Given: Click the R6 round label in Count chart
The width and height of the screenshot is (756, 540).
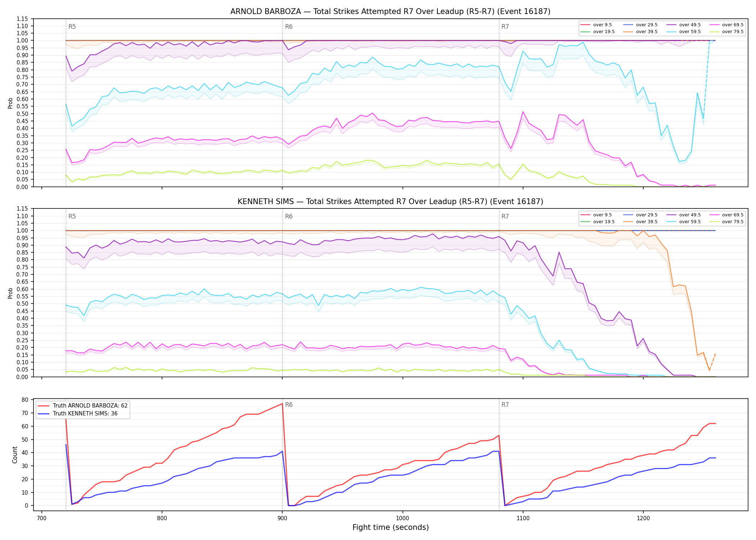Looking at the screenshot, I should [x=289, y=405].
